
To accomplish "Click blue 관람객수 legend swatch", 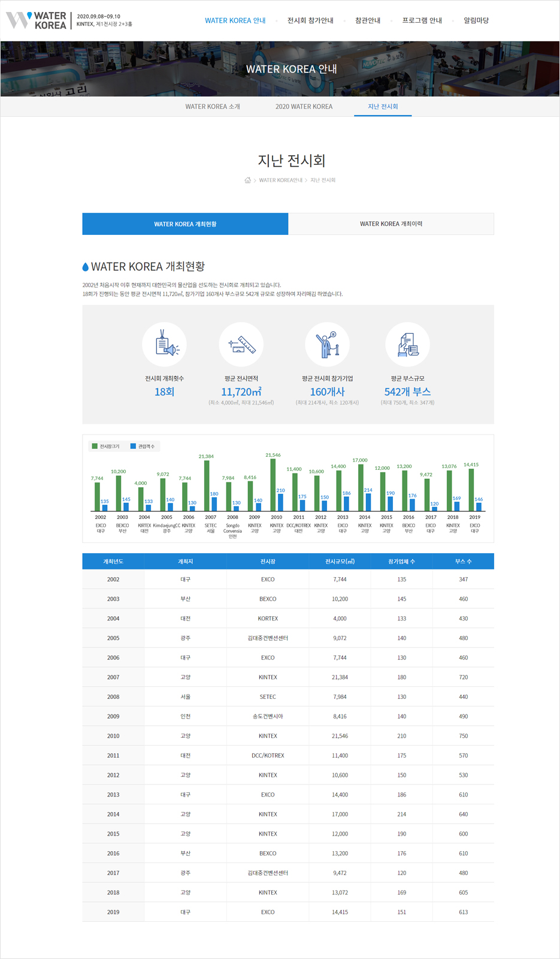I will 133,446.
